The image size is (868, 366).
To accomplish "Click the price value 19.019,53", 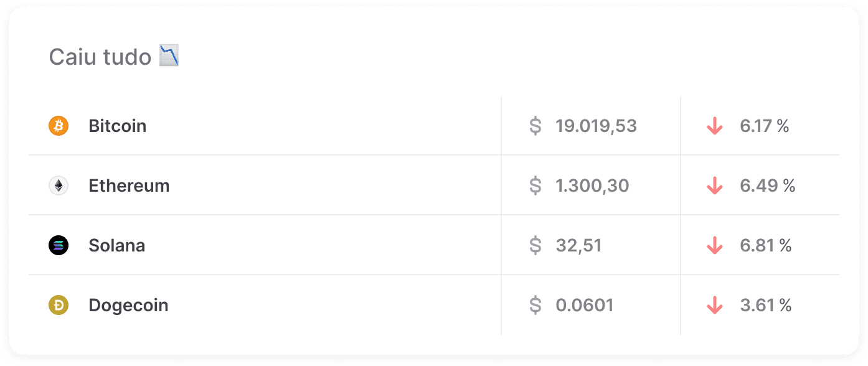I will click(x=596, y=125).
